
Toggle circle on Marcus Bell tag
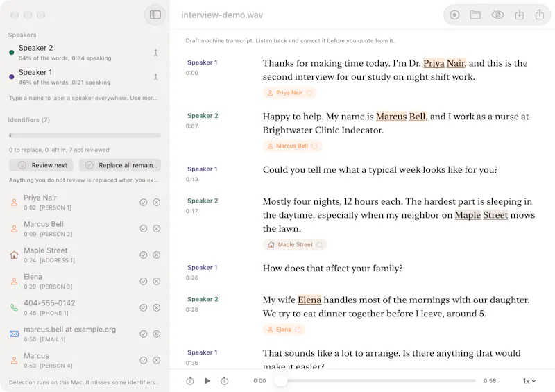click(315, 146)
